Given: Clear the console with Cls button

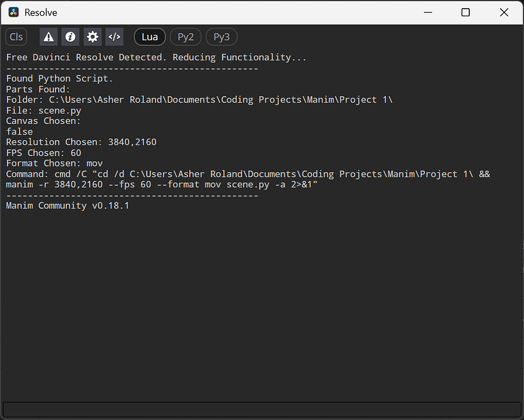Looking at the screenshot, I should (16, 37).
